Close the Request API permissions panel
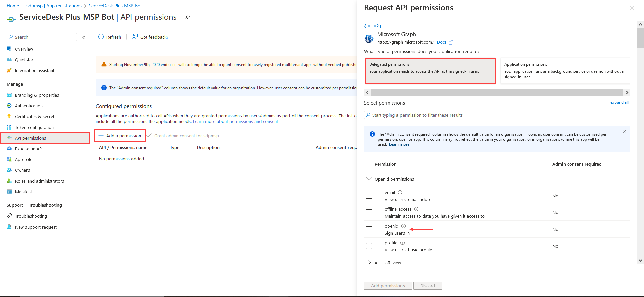 coord(632,8)
